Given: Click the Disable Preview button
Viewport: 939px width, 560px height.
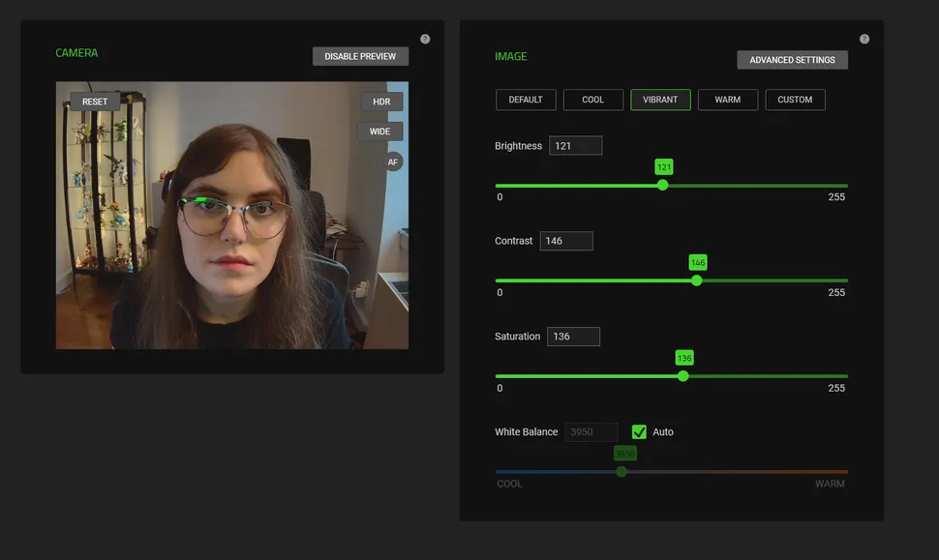Looking at the screenshot, I should click(360, 56).
